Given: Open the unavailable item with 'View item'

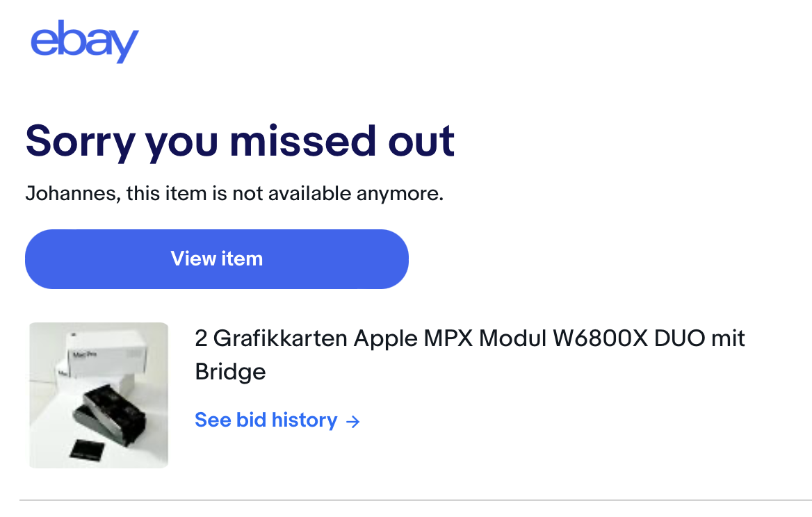Looking at the screenshot, I should [217, 258].
